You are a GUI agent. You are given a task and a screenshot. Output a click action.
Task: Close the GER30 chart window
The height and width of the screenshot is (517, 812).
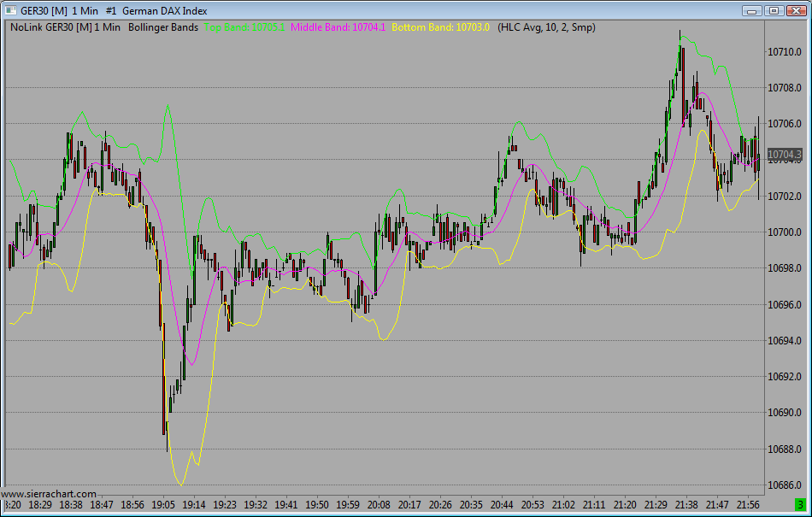(796, 10)
